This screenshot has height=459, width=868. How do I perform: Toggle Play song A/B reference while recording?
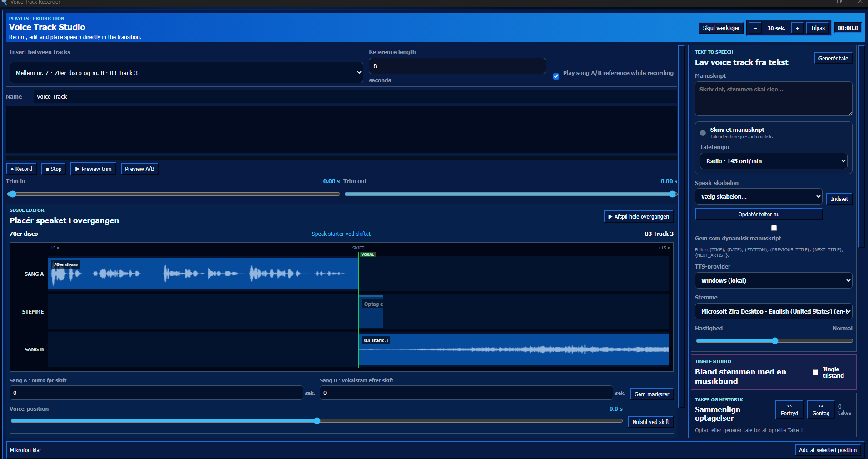click(556, 76)
